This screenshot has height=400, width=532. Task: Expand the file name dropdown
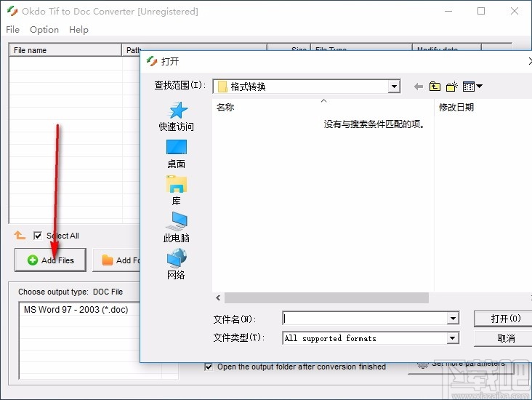[x=453, y=319]
